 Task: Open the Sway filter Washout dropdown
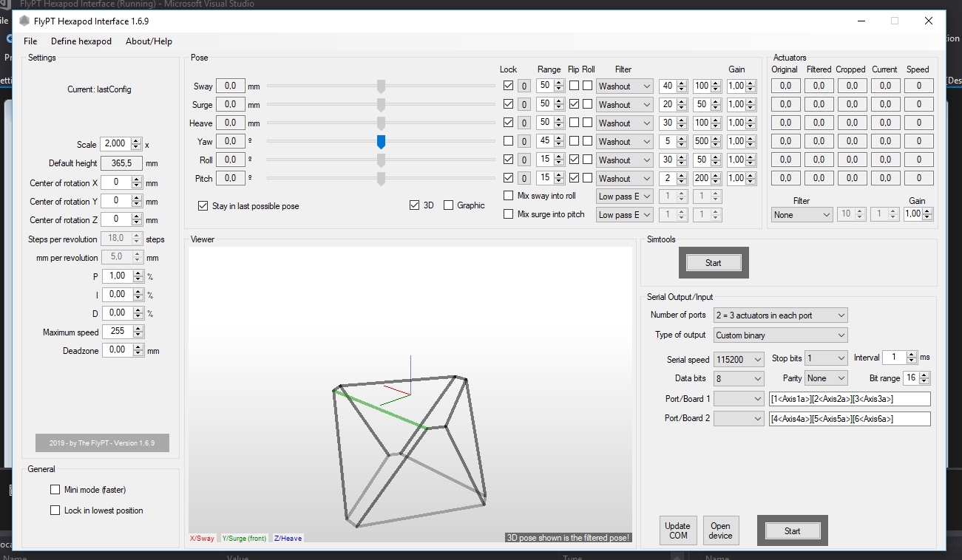coord(625,86)
